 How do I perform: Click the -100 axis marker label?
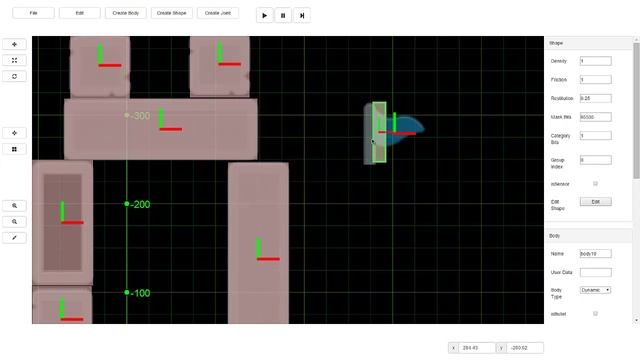(140, 293)
